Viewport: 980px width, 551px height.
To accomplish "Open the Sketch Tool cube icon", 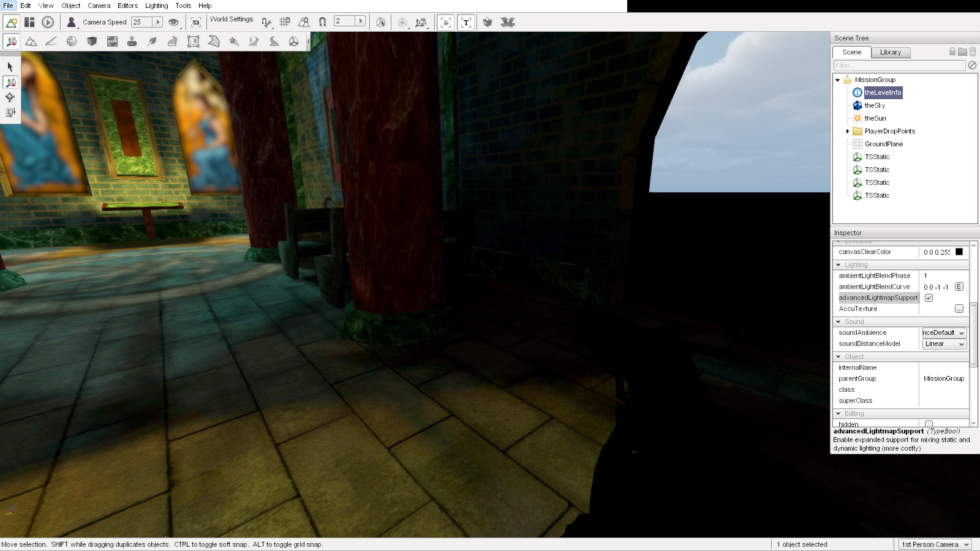I will coord(92,42).
